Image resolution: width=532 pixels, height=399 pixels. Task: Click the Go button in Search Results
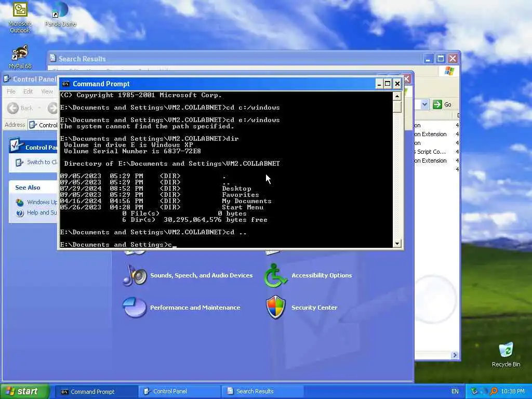(x=443, y=104)
